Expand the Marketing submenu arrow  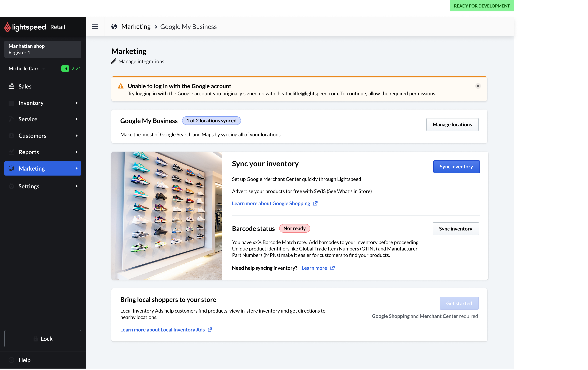click(x=77, y=168)
